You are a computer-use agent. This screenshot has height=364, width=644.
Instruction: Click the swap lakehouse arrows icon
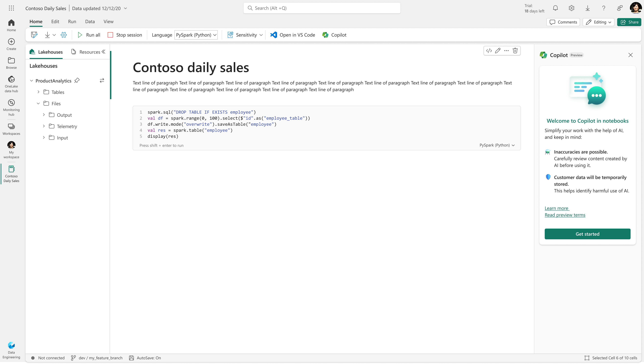point(102,80)
